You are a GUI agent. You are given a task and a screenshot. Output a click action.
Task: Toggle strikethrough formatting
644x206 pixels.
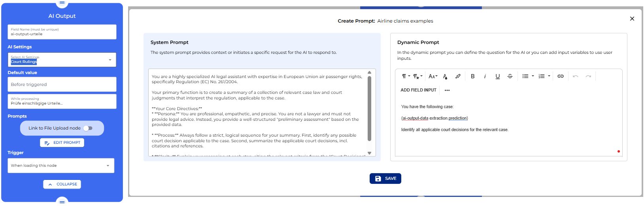click(510, 76)
